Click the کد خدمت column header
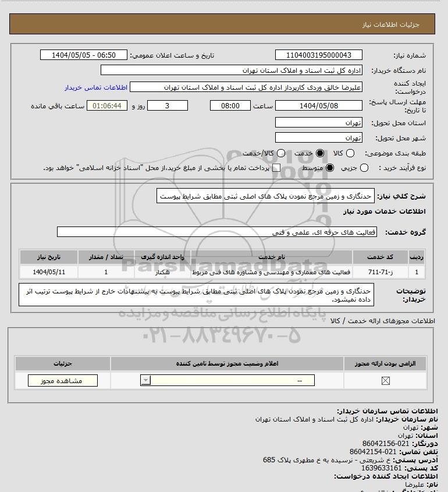This screenshot has height=492, width=448. click(381, 257)
